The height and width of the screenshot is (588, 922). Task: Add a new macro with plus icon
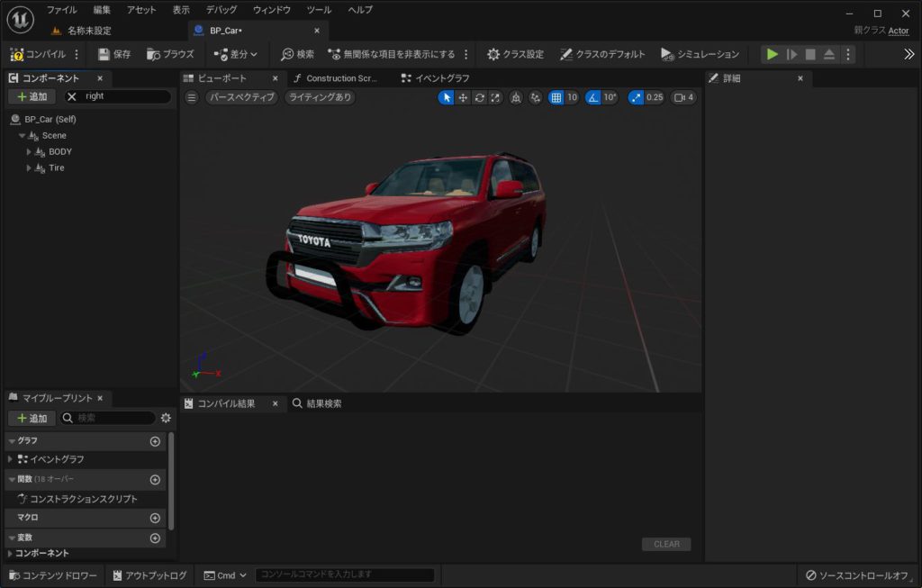(155, 518)
